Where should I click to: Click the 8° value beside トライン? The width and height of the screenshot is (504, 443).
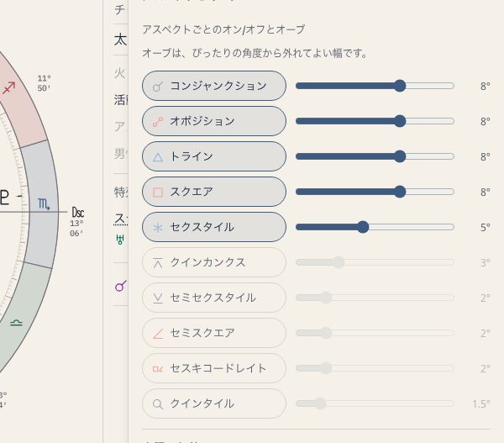pyautogui.click(x=486, y=157)
